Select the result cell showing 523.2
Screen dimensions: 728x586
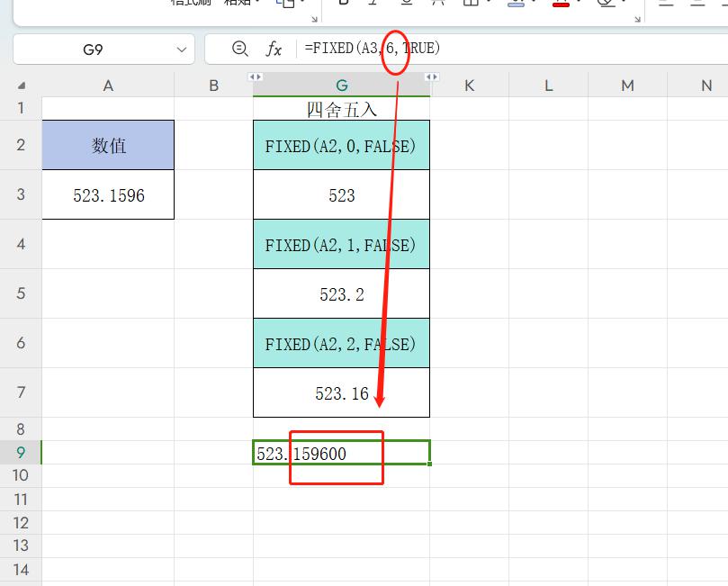click(342, 293)
